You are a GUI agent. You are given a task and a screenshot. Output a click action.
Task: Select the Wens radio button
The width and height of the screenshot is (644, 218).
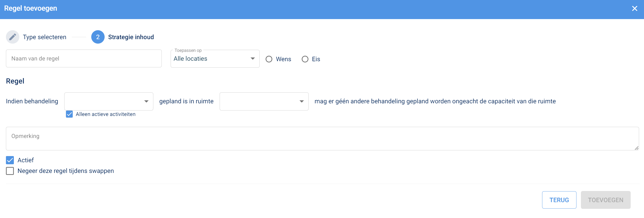269,59
